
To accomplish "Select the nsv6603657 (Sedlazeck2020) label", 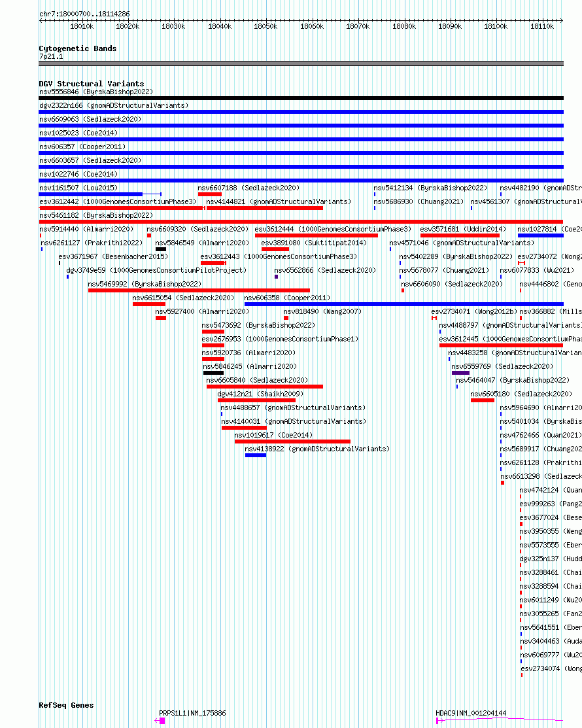I will point(90,160).
